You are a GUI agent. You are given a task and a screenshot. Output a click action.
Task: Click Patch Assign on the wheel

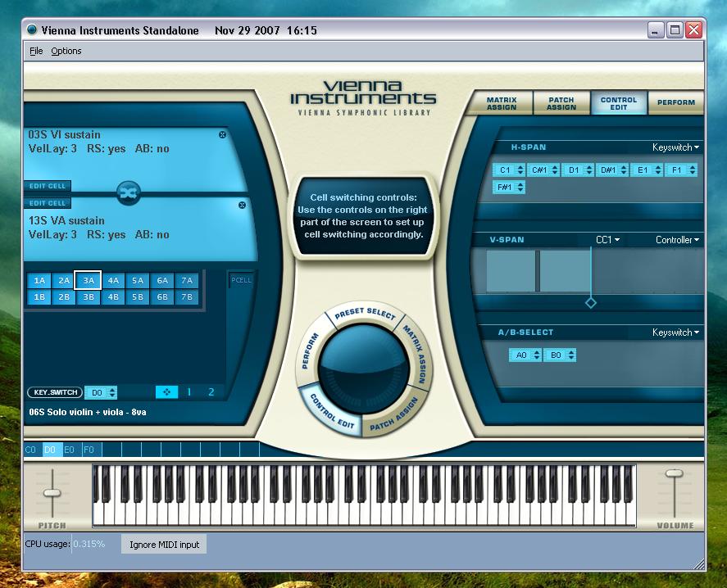394,414
